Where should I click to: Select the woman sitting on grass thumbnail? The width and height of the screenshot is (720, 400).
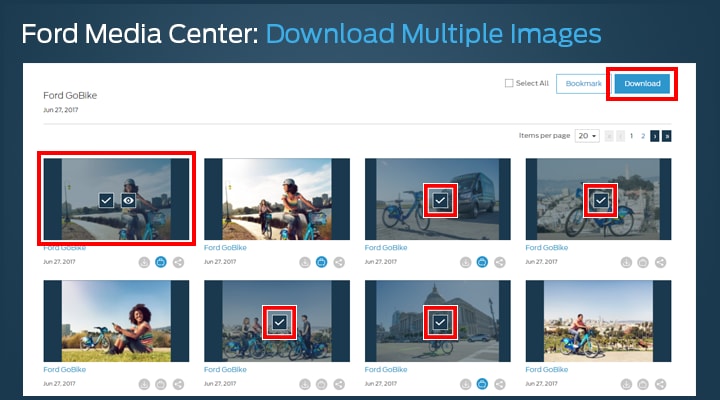pyautogui.click(x=116, y=321)
